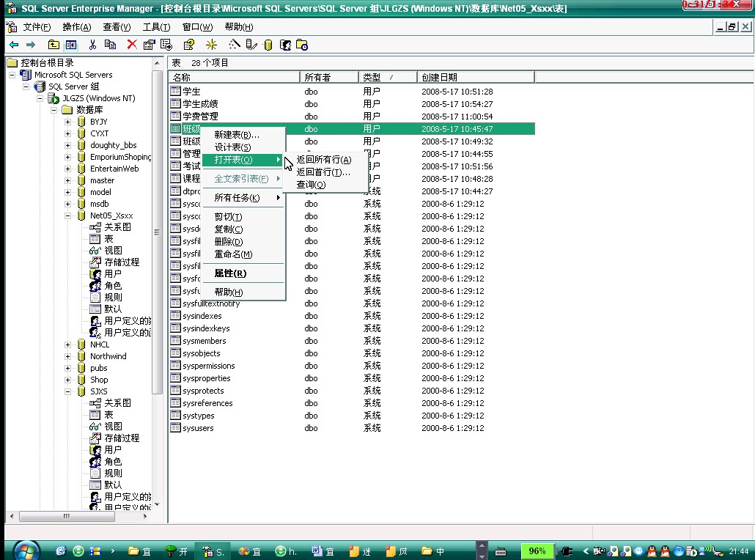Click the yellow New star toolbar icon
The width and height of the screenshot is (755, 560).
211,45
